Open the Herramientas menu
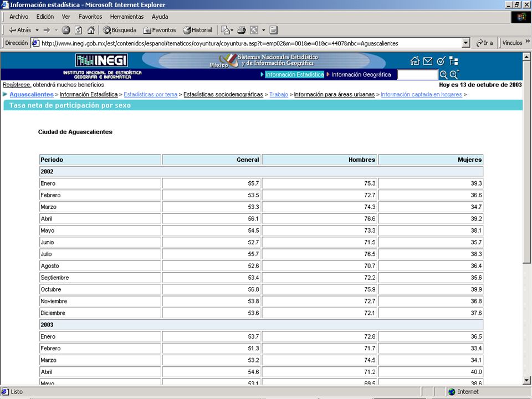Image resolution: width=532 pixels, height=399 pixels. point(126,17)
